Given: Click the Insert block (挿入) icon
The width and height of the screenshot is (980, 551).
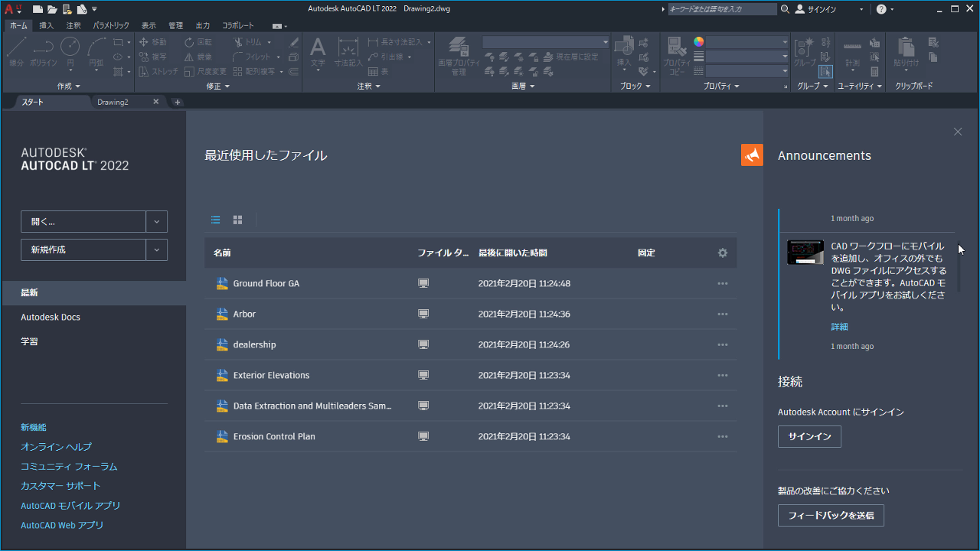Looking at the screenshot, I should click(x=624, y=52).
